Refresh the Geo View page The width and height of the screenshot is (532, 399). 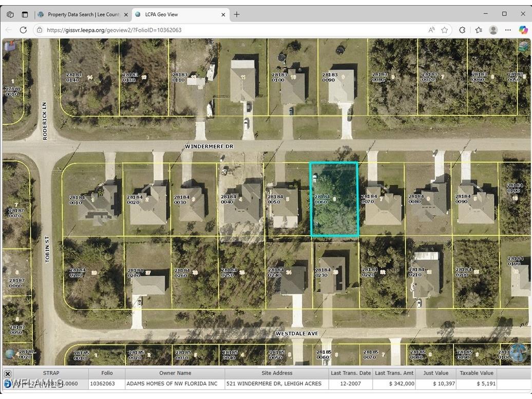[23, 30]
